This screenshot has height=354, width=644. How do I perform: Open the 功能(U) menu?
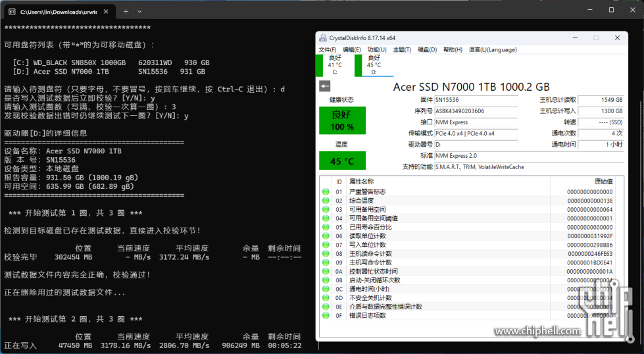(377, 50)
